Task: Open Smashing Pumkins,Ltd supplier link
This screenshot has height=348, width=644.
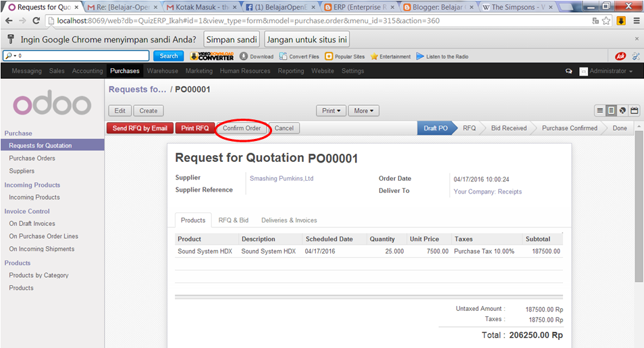Action: tap(281, 179)
